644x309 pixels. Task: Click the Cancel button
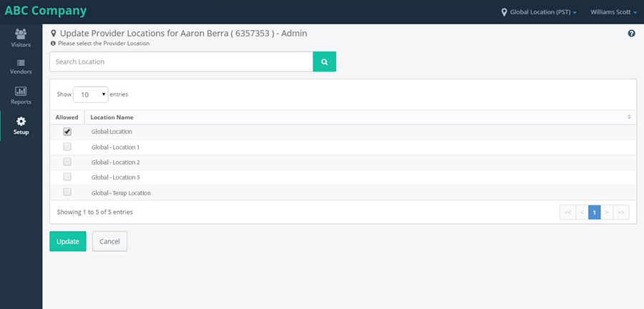tap(109, 241)
